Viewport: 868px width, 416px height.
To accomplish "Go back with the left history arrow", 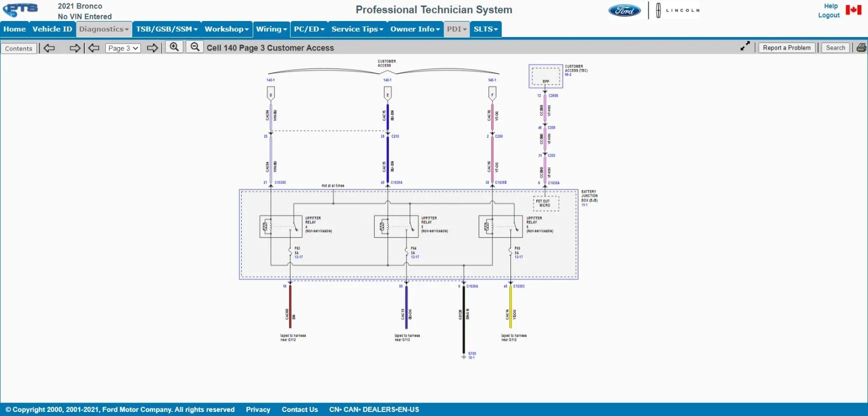I will (x=49, y=48).
